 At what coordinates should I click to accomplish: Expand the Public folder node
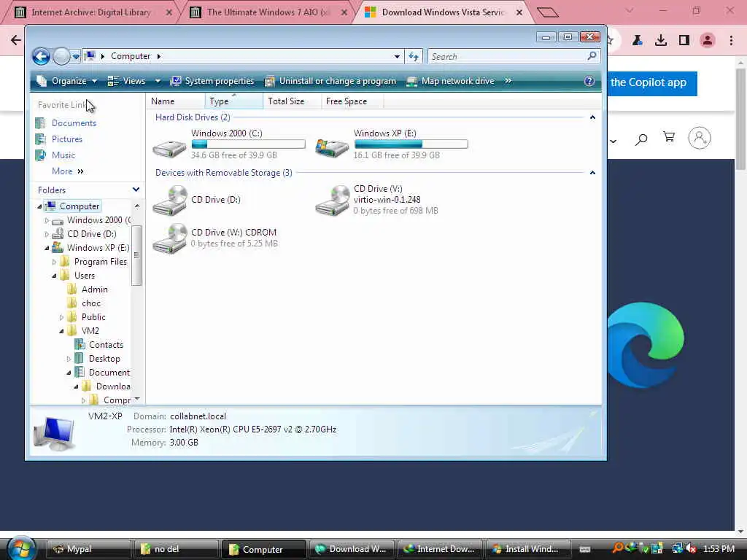click(61, 317)
